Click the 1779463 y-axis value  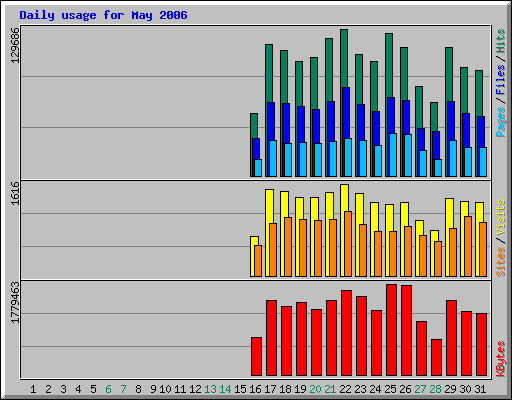click(15, 303)
